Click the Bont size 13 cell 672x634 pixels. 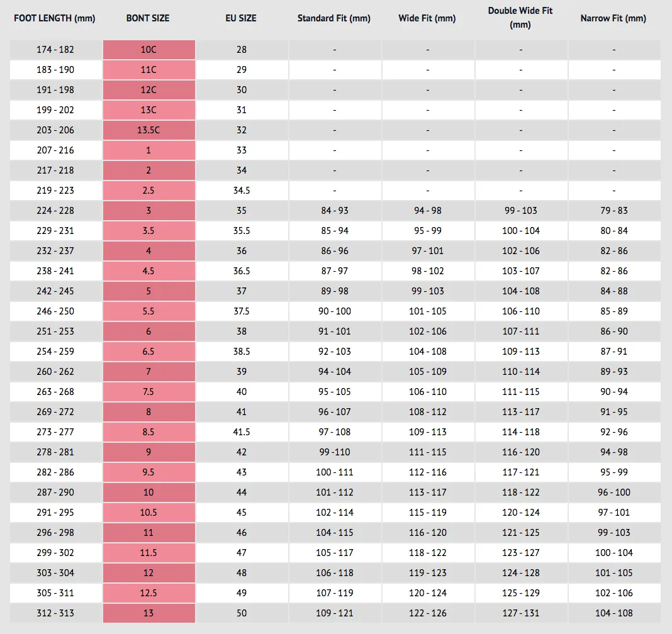pos(149,613)
